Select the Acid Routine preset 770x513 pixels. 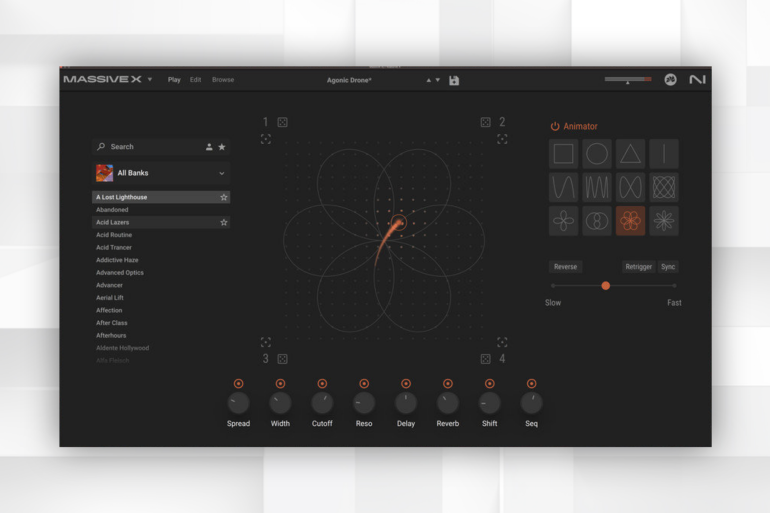161,235
